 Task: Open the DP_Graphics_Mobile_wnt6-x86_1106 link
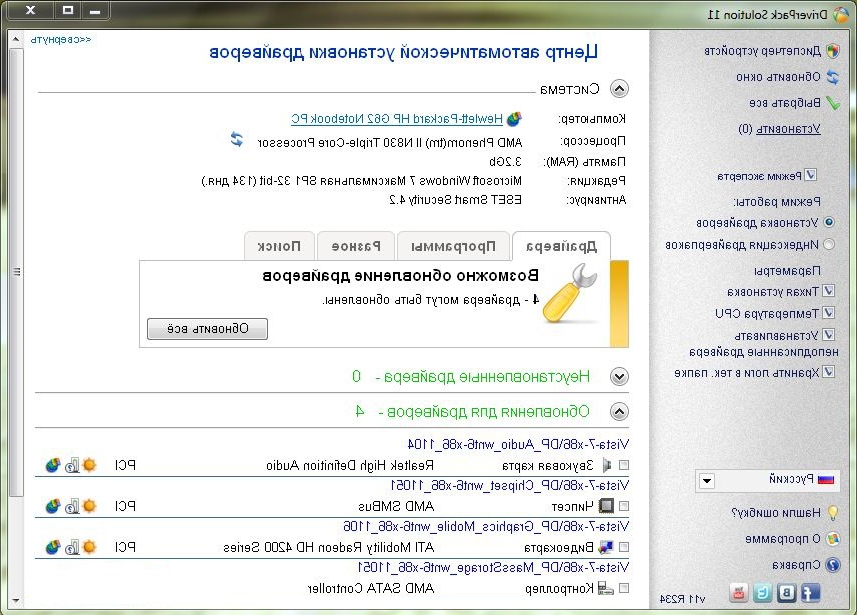point(486,526)
